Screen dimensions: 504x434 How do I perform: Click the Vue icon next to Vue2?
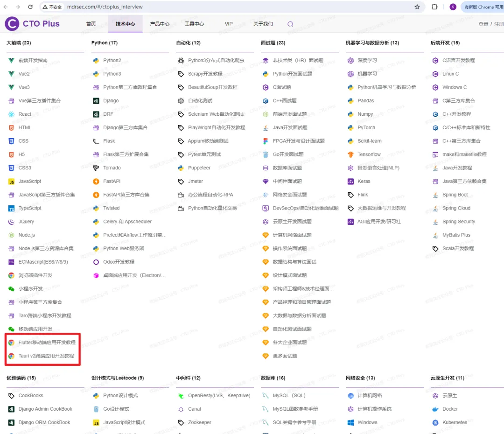(11, 74)
